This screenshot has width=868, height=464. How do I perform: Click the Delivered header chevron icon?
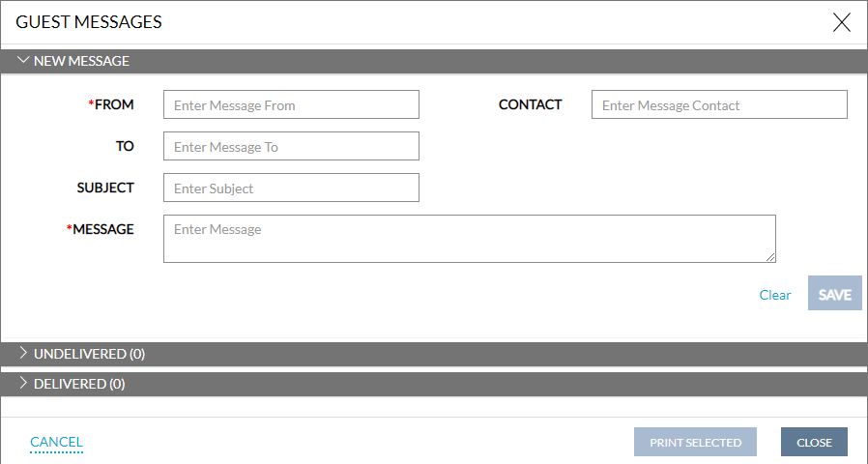point(23,384)
